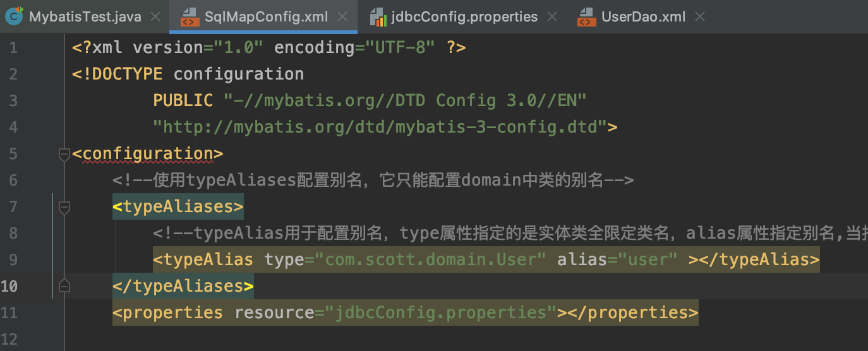Close the UserDao.xml tab
The width and height of the screenshot is (868, 351).
[x=699, y=17]
